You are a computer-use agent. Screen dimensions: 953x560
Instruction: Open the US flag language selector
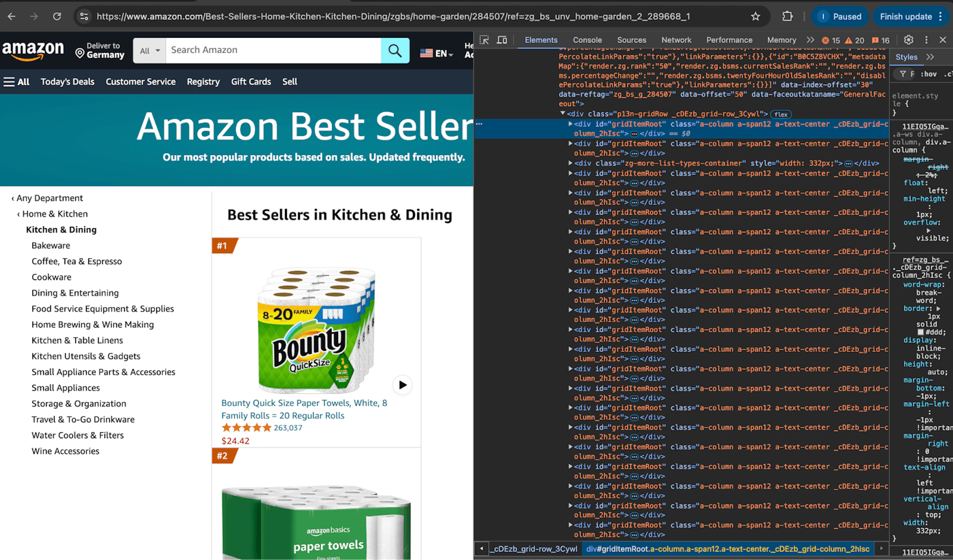(436, 53)
